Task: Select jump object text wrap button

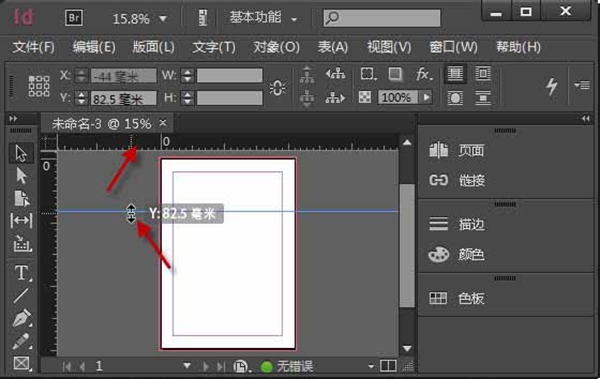Action: point(483,98)
